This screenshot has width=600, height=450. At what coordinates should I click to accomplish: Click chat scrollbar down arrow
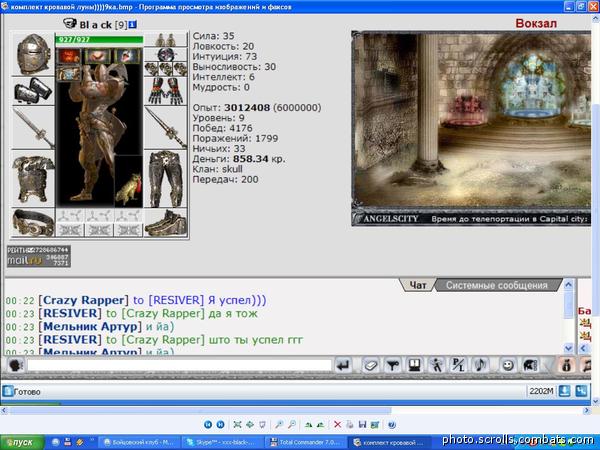569,348
